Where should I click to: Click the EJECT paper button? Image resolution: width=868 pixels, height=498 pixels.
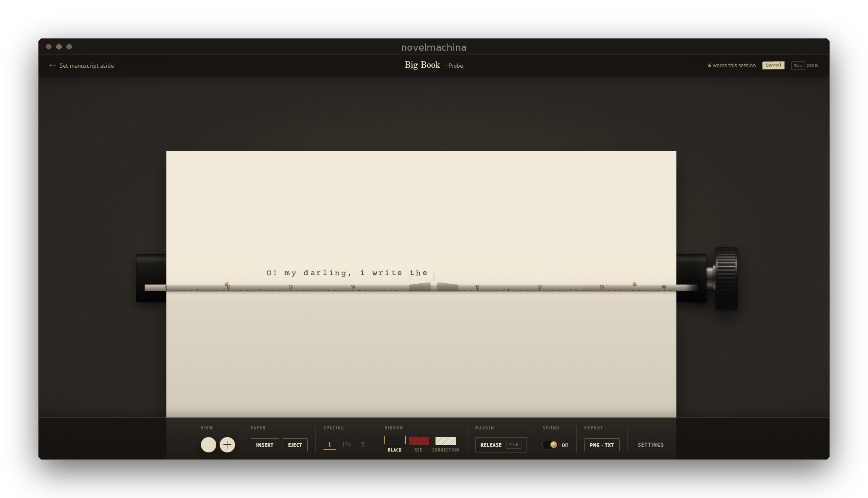point(295,445)
